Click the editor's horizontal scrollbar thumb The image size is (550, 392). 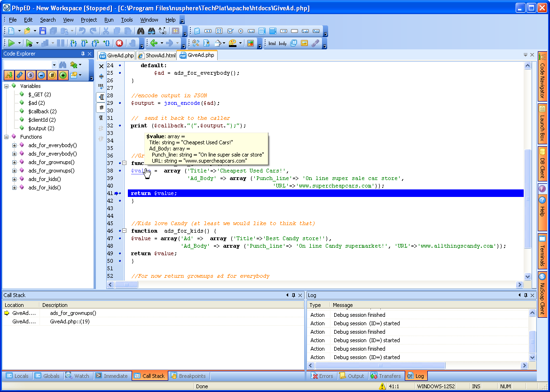pyautogui.click(x=126, y=284)
